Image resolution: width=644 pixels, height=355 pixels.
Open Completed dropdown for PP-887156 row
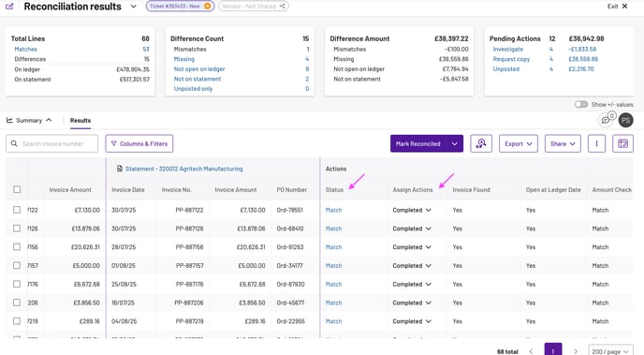click(x=412, y=247)
